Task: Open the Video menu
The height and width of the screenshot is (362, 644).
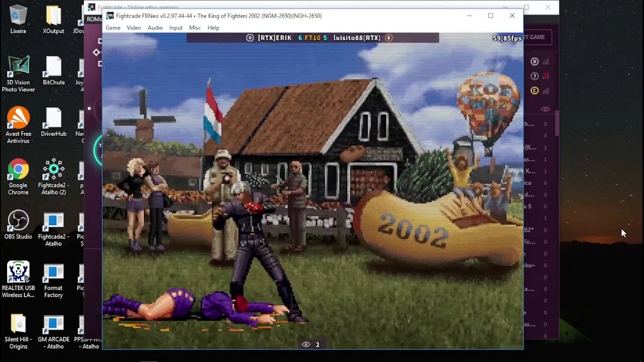Action: (x=134, y=28)
